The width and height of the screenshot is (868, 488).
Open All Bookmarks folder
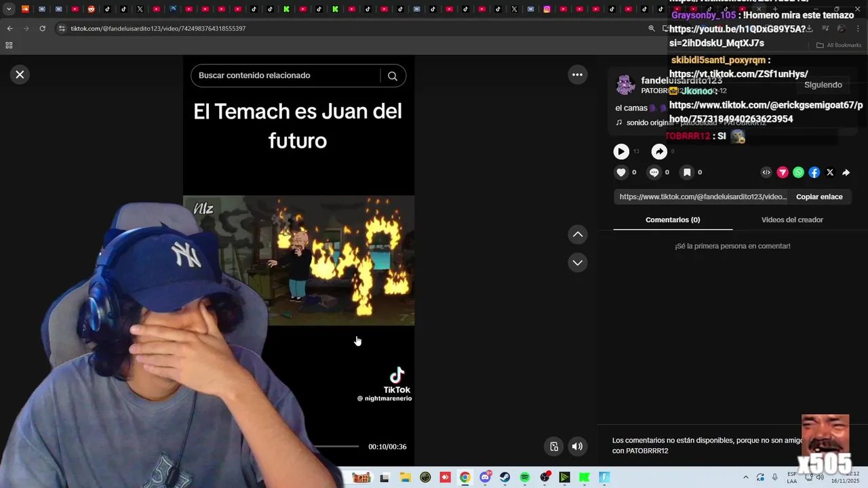[839, 45]
